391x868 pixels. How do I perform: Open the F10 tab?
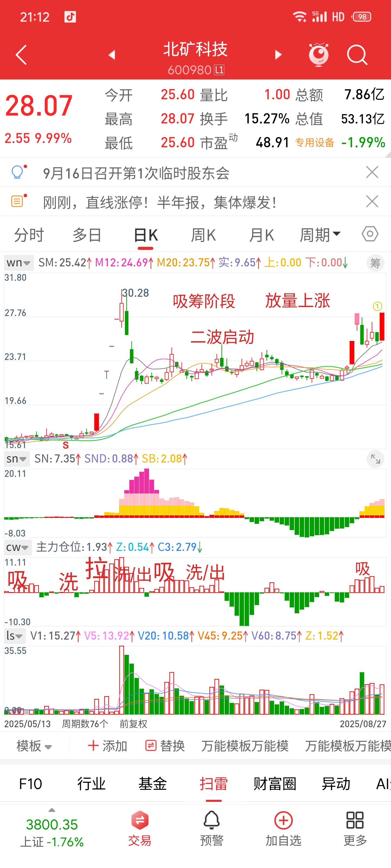pos(30,784)
